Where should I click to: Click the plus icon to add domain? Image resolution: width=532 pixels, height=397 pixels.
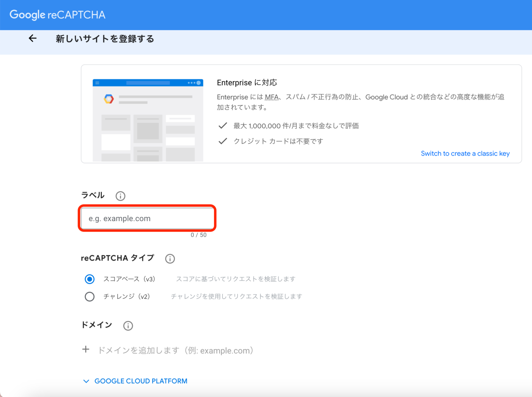[86, 349]
